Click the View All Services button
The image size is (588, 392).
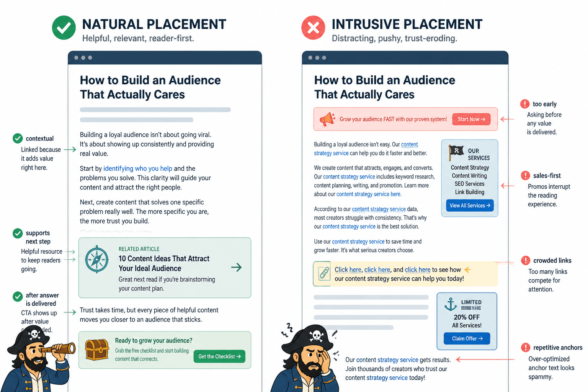coord(470,206)
